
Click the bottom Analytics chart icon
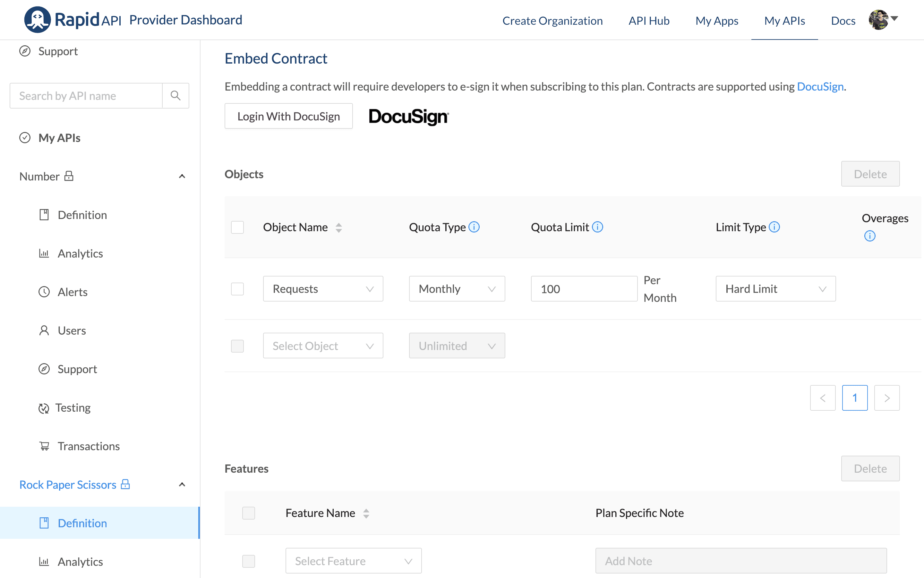(44, 562)
